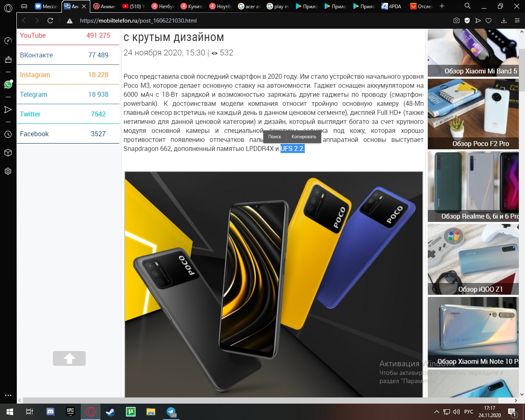Viewport: 525px width, 420px height.
Task: Send page to My Flow icon
Action: [478, 21]
